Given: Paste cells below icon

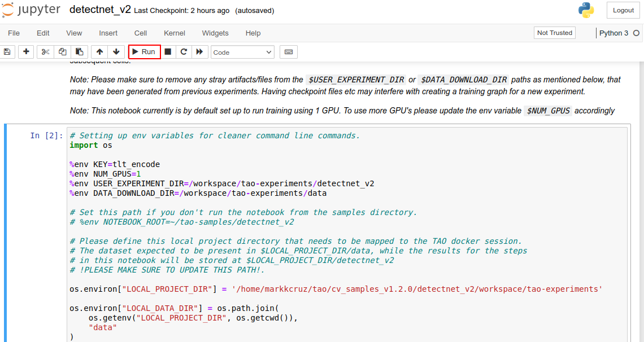Looking at the screenshot, I should tap(79, 52).
